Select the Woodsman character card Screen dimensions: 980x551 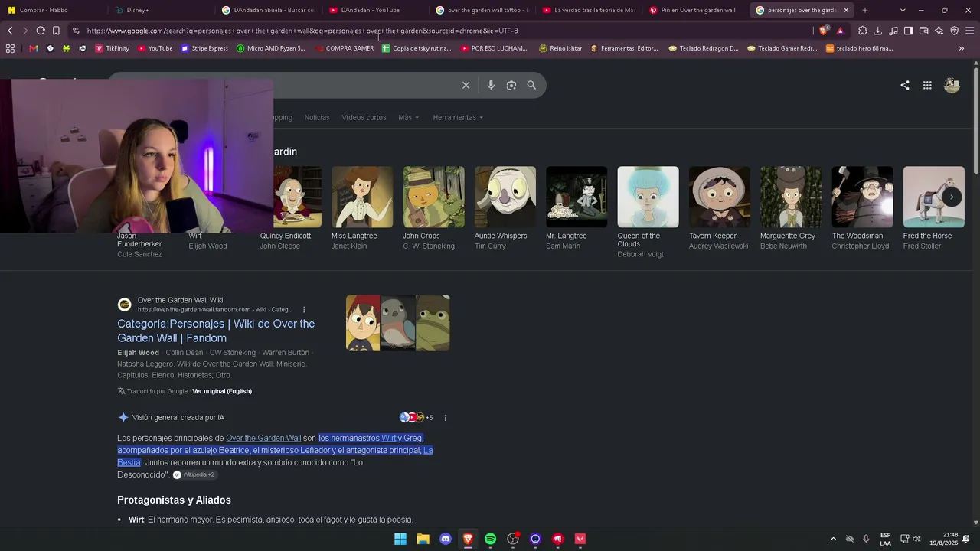pyautogui.click(x=862, y=208)
